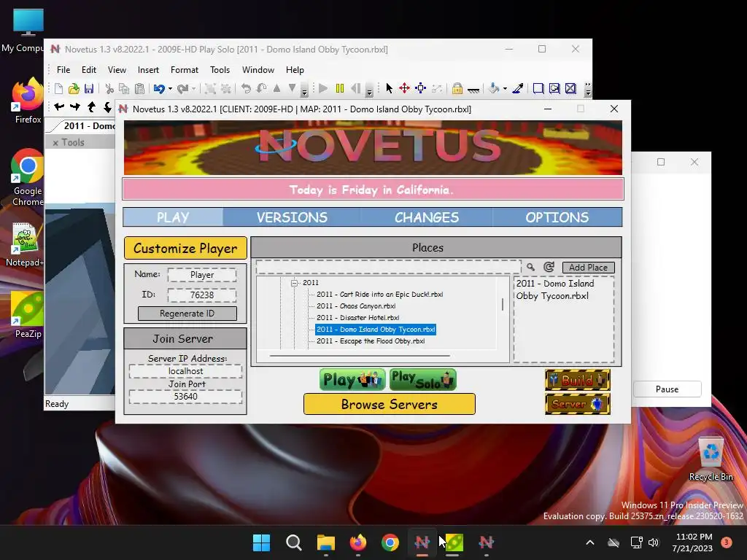Click the up camera tilt arrow
Screen dimensions: 747x560
point(91,107)
